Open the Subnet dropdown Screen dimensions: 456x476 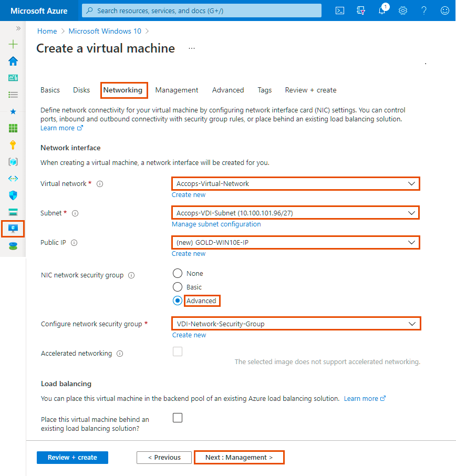pyautogui.click(x=296, y=213)
